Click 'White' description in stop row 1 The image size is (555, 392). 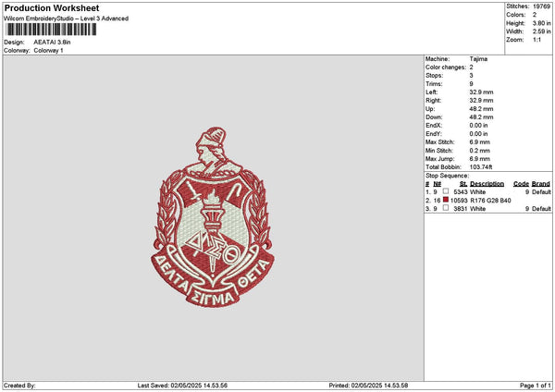478,191
